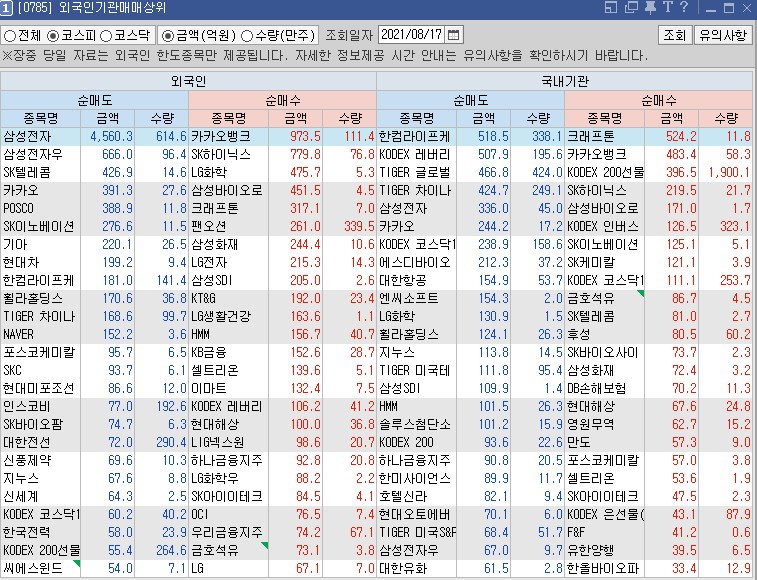Click POSCO in foreign net-sell column

coord(18,209)
